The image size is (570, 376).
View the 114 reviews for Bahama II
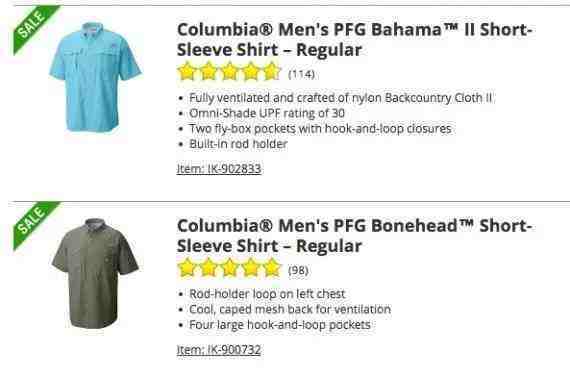[x=301, y=74]
